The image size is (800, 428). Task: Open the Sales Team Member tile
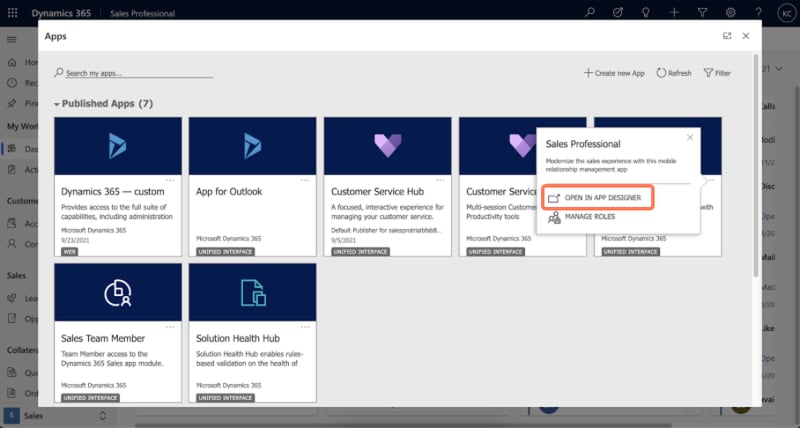118,333
